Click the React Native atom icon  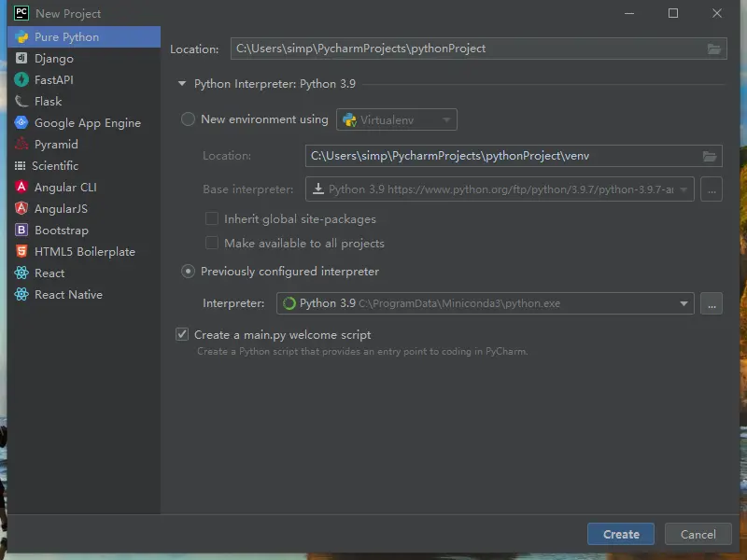(21, 294)
